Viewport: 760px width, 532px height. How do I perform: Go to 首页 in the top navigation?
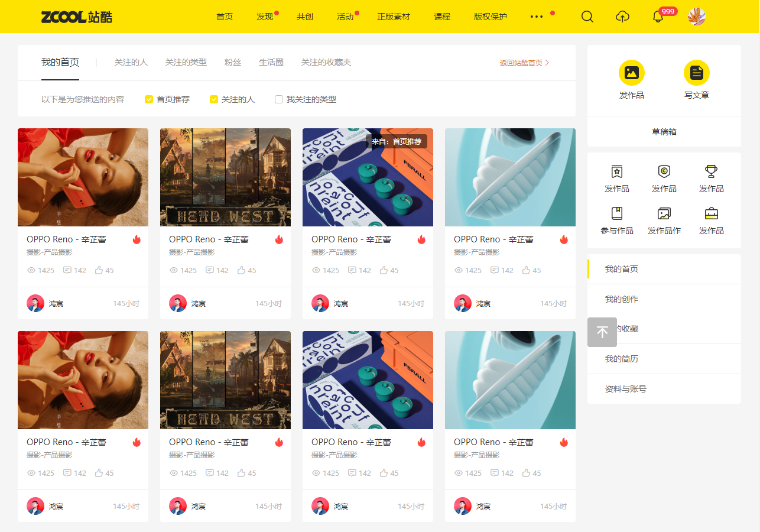pos(225,17)
